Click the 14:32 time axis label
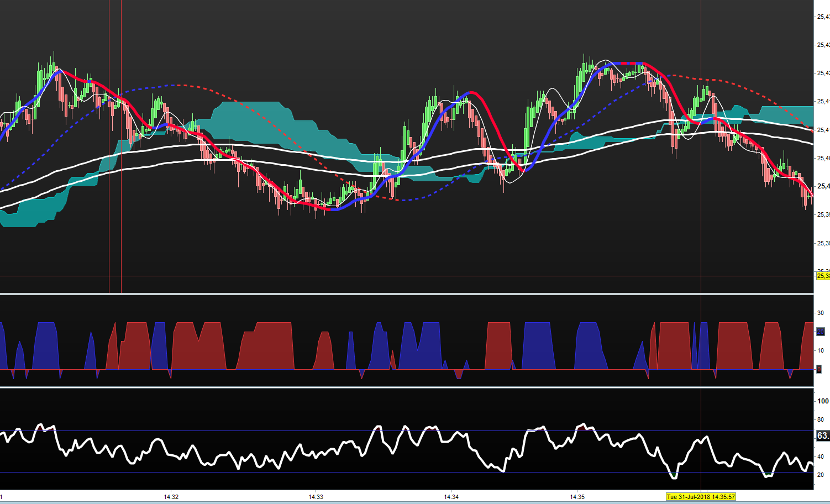Image resolution: width=830 pixels, height=504 pixels. 171,497
